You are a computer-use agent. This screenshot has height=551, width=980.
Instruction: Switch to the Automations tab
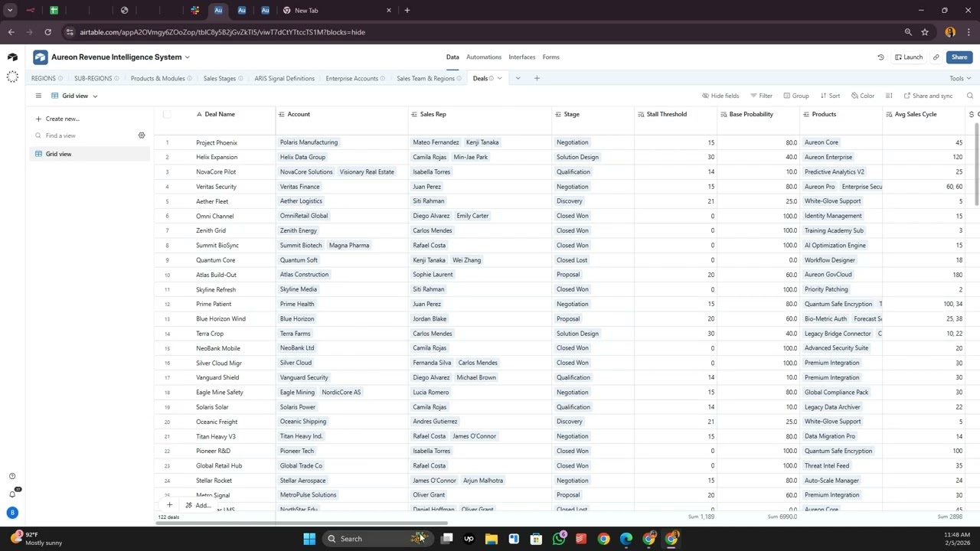click(484, 57)
